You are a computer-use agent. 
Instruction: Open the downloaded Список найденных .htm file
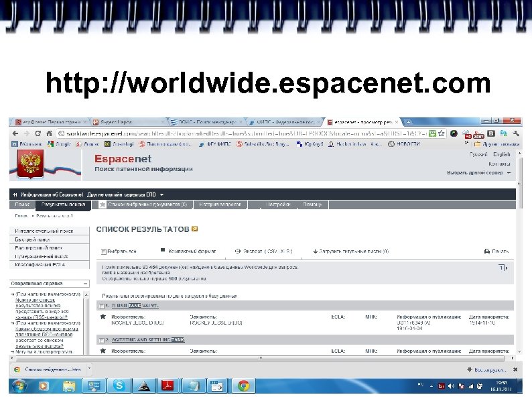52,369
